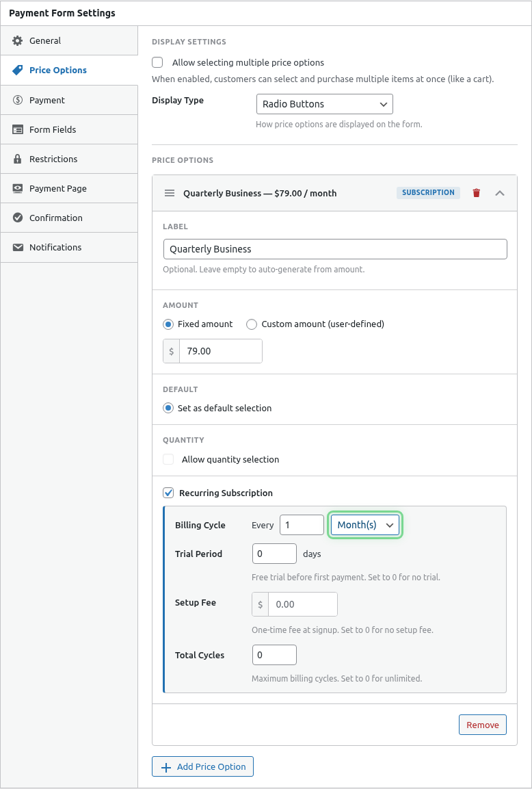
Task: Click Add Price Option button
Action: click(202, 766)
